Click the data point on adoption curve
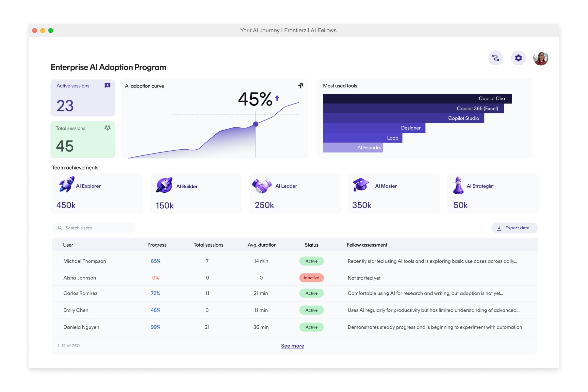 [x=256, y=124]
